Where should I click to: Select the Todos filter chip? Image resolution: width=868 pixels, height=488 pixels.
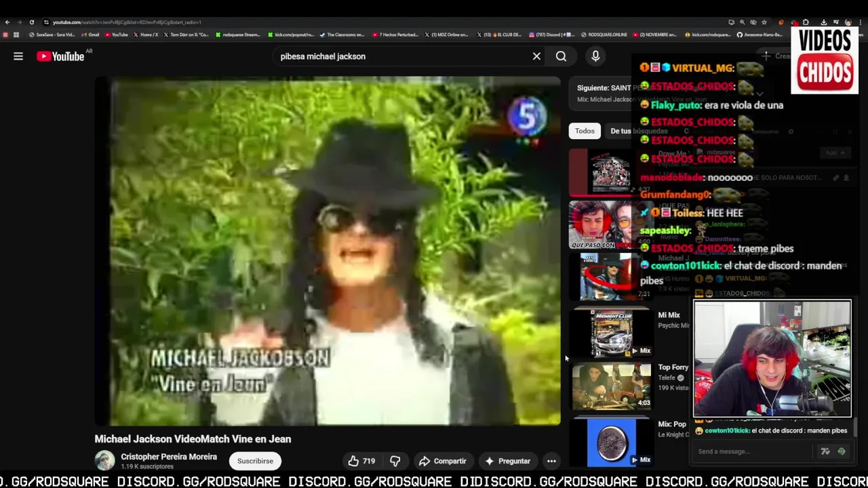(x=585, y=131)
